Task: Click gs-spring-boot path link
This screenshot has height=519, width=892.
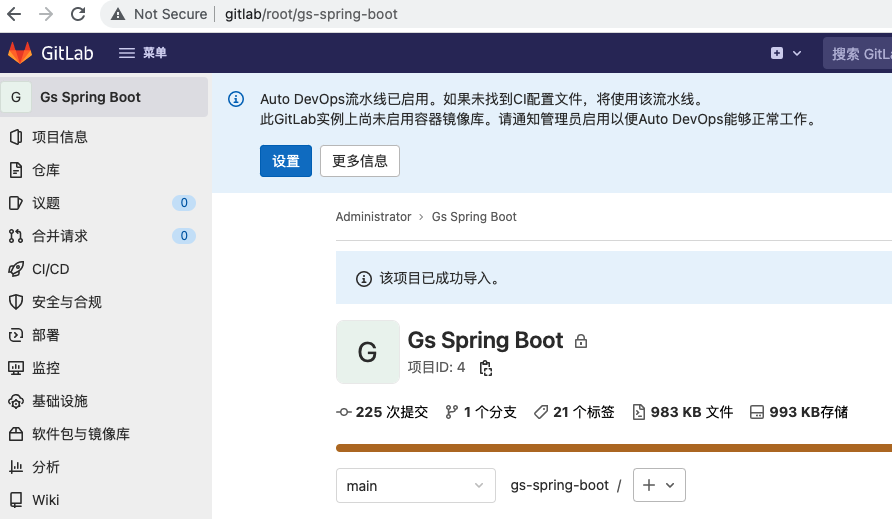Action: [x=559, y=485]
